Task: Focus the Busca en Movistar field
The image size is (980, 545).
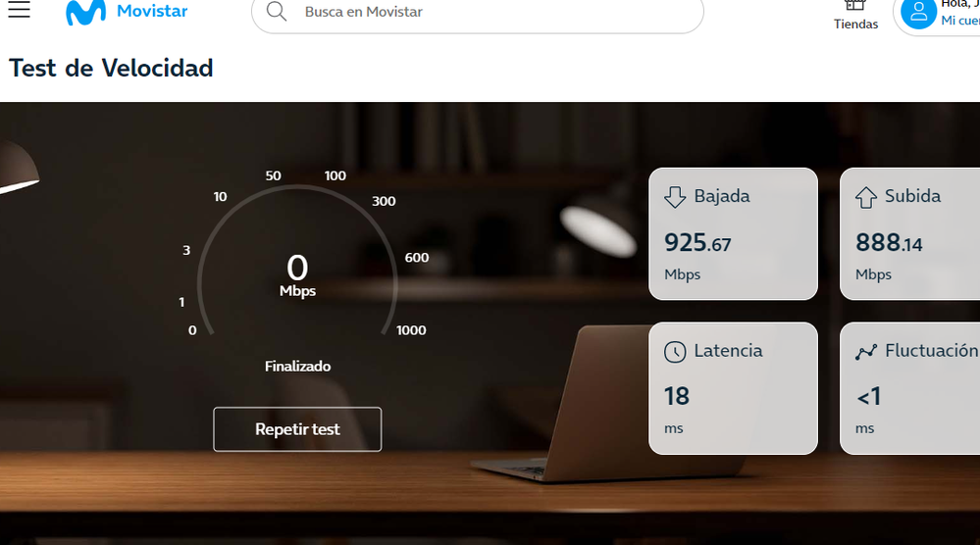Action: (478, 12)
